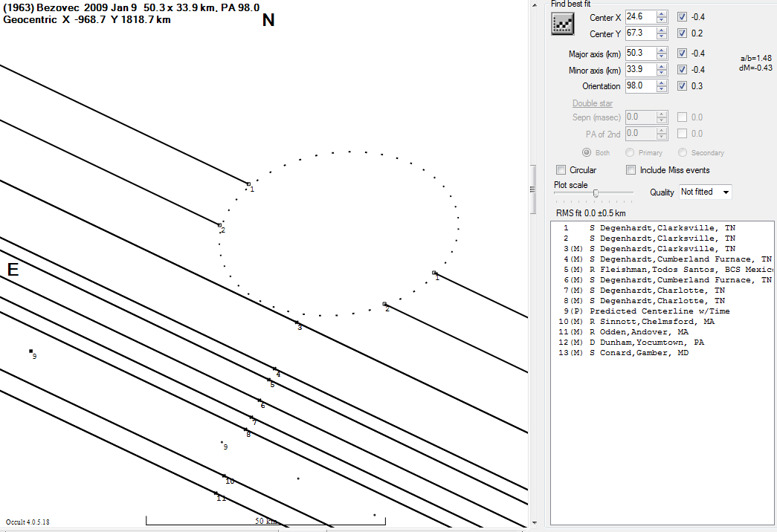Disable the Major axis fit checkbox
The height and width of the screenshot is (532, 777).
(683, 53)
